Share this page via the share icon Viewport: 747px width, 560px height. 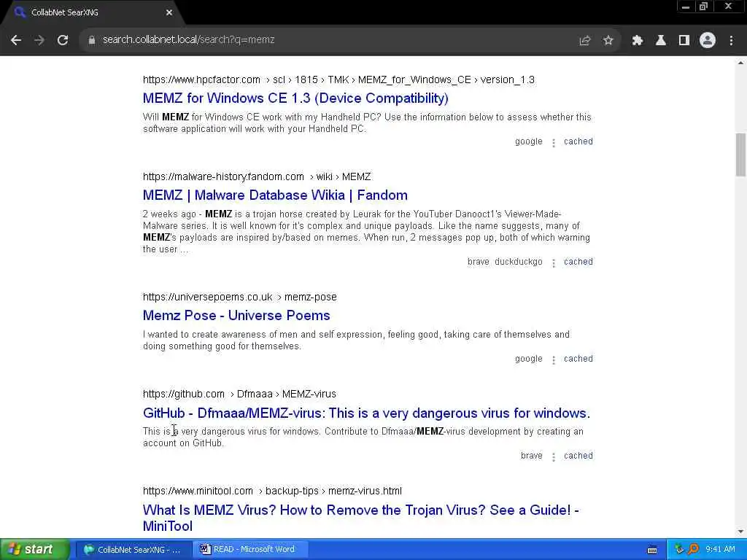(x=584, y=41)
